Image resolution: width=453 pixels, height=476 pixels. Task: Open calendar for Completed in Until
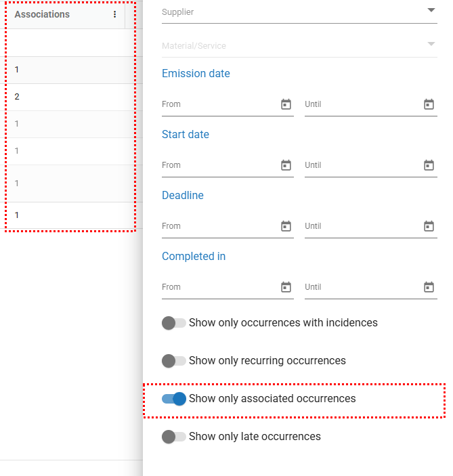coord(429,287)
